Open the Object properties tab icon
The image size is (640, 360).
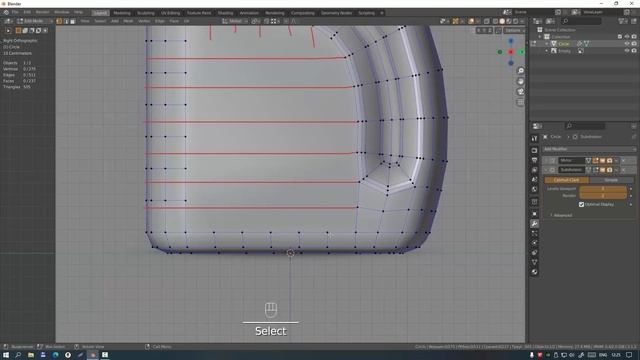534,214
